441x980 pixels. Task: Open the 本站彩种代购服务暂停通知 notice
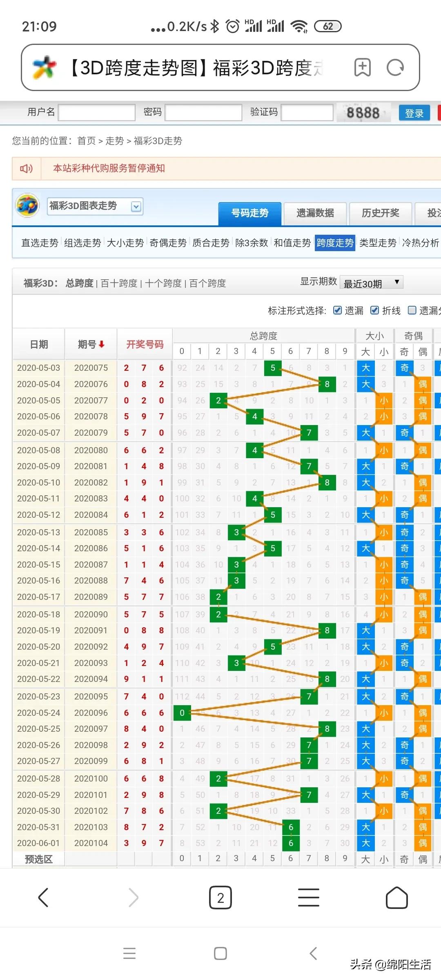point(109,168)
